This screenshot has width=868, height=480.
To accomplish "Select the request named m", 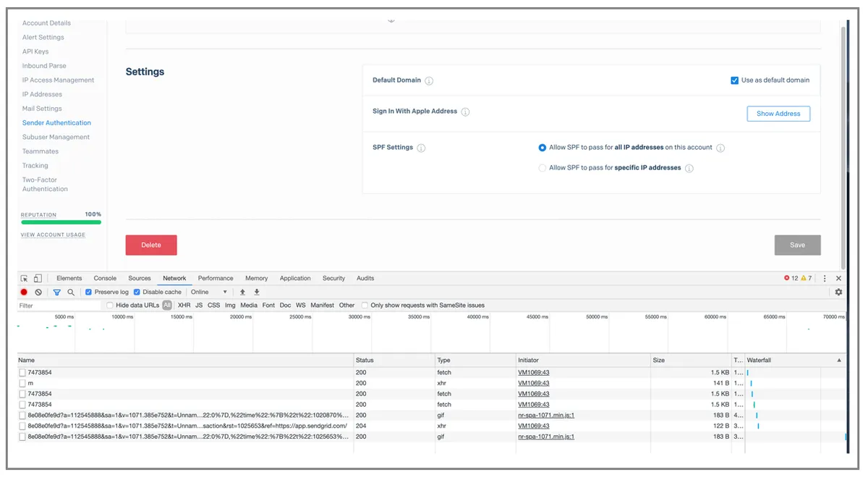I will coord(30,383).
